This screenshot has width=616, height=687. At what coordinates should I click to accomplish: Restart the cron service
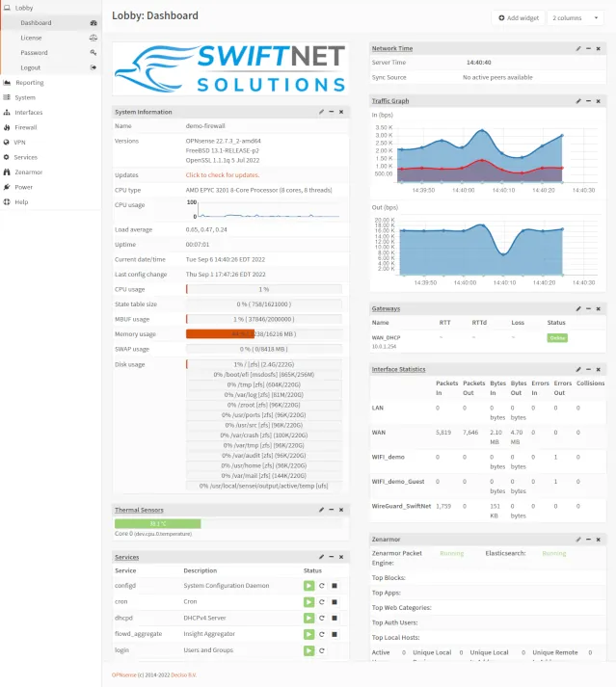(322, 602)
